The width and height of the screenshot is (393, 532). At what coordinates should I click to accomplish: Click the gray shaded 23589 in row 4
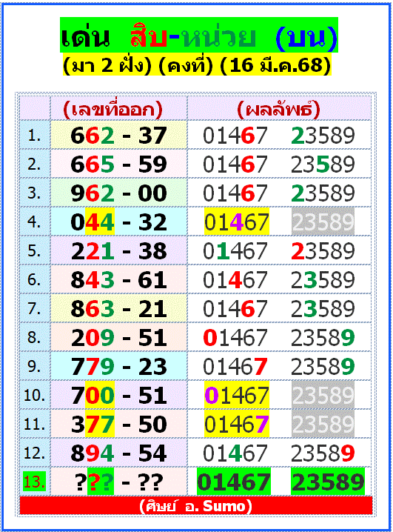pyautogui.click(x=323, y=222)
